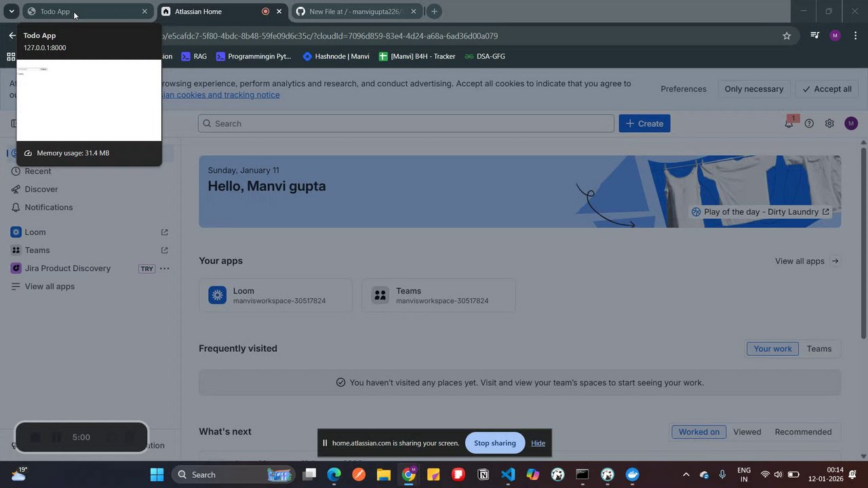
Task: Open Loom sidebar external link icon
Action: 164,232
